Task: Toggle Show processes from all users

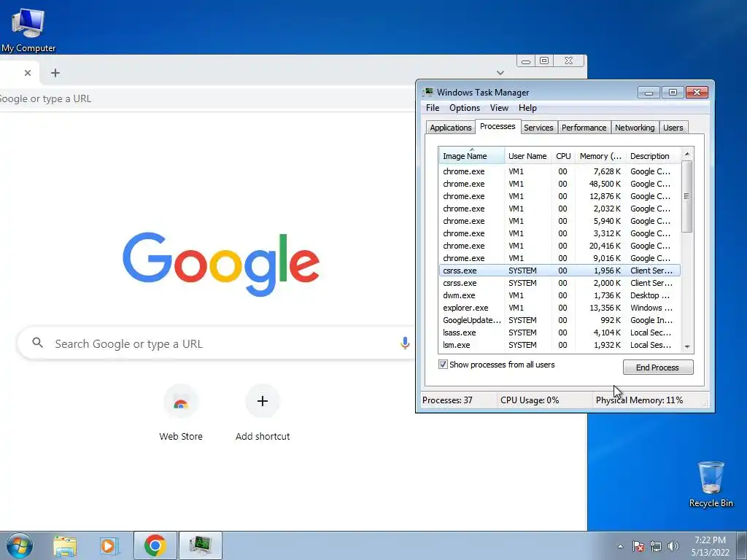Action: tap(443, 365)
